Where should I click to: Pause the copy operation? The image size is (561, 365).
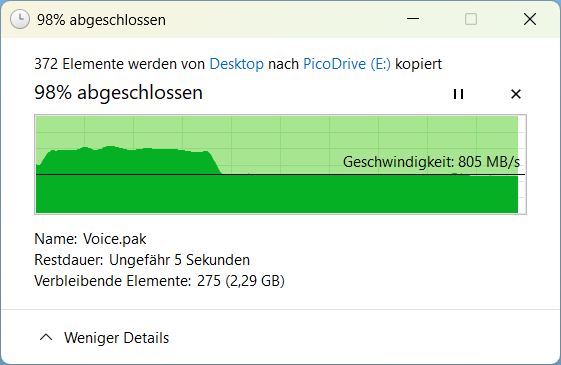click(458, 94)
